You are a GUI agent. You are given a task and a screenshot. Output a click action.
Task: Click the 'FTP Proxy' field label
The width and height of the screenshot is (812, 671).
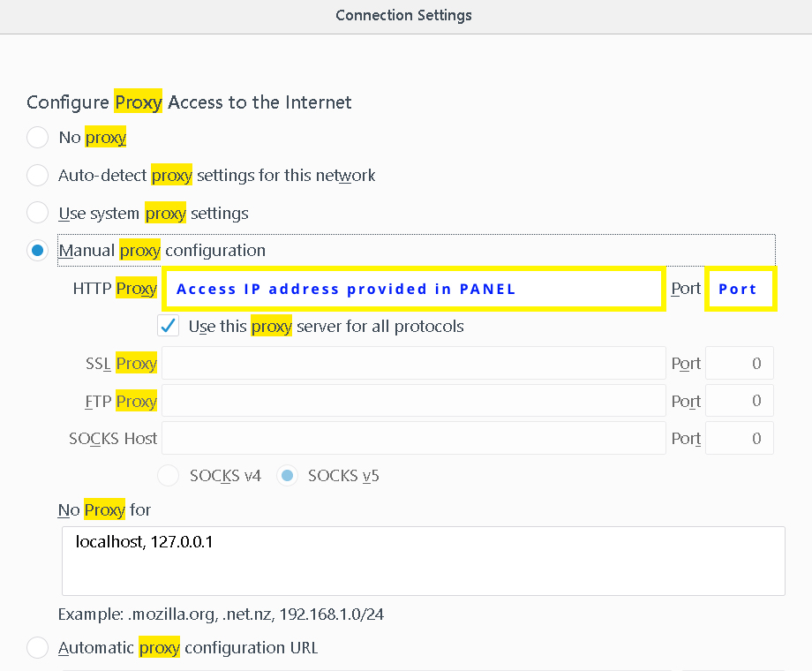[121, 402]
